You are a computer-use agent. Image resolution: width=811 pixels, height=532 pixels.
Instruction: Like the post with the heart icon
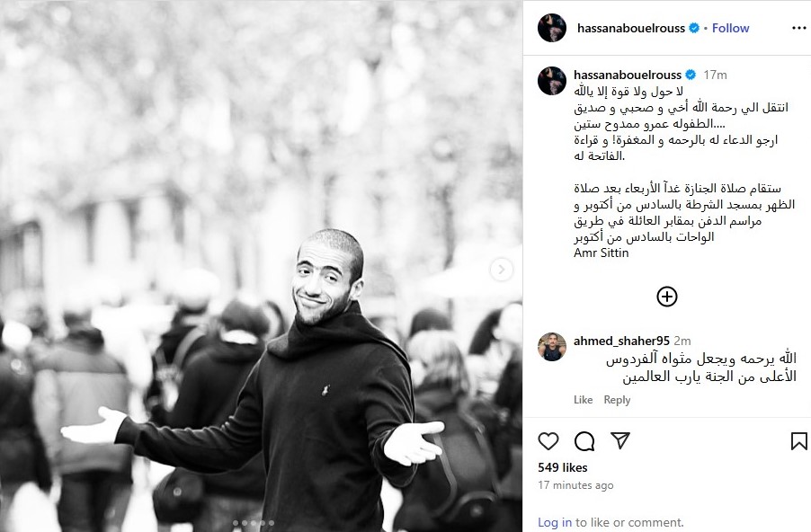548,441
